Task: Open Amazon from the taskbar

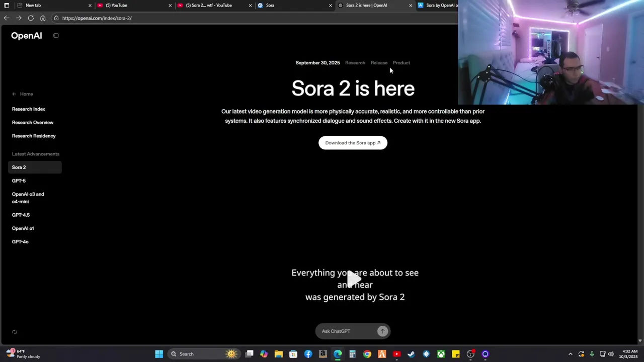Action: pyautogui.click(x=323, y=354)
